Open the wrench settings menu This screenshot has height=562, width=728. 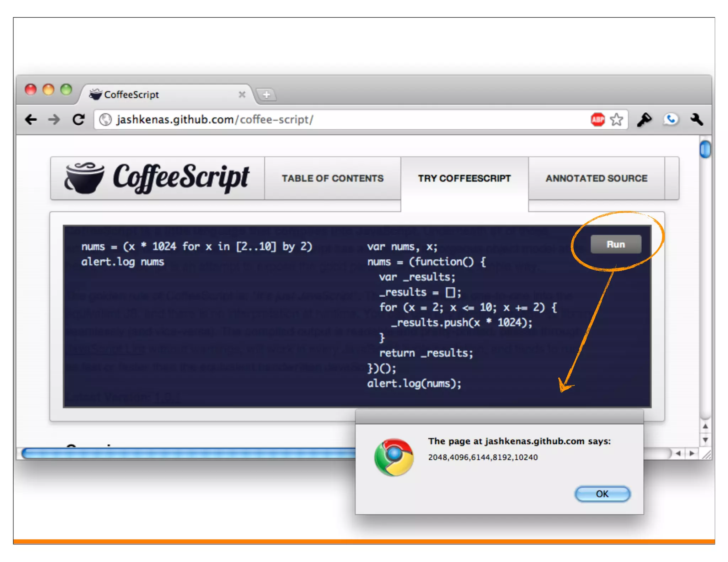697,119
